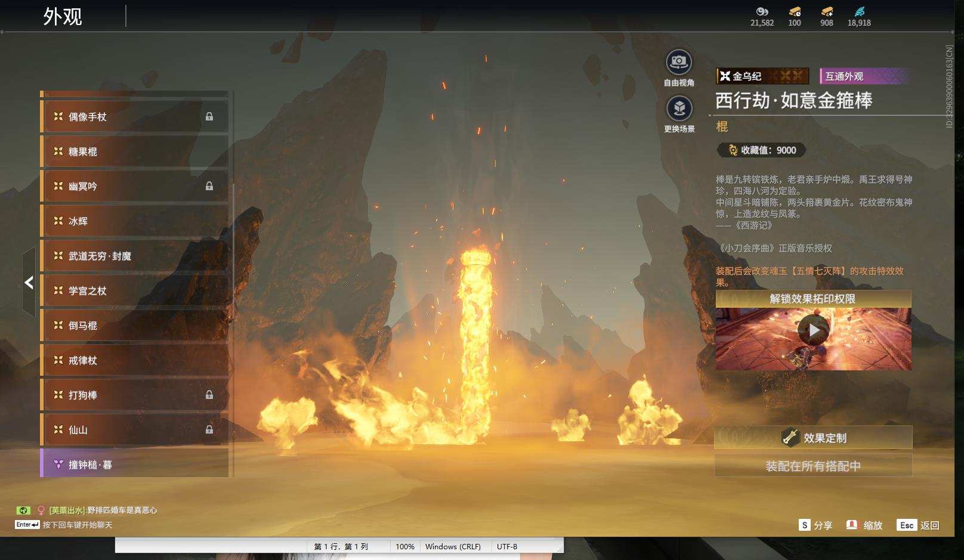964x560 pixels.
Task: Click lock icon on 幽冥吟 row
Action: pyautogui.click(x=209, y=186)
